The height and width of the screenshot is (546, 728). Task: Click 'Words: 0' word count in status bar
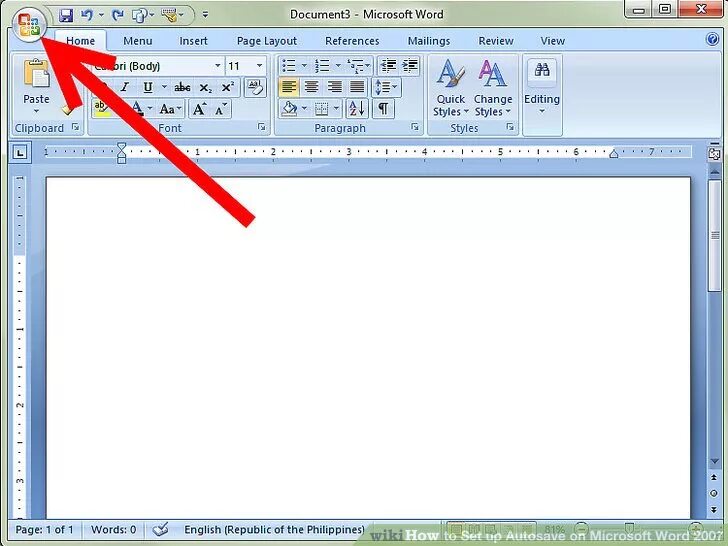coord(114,529)
